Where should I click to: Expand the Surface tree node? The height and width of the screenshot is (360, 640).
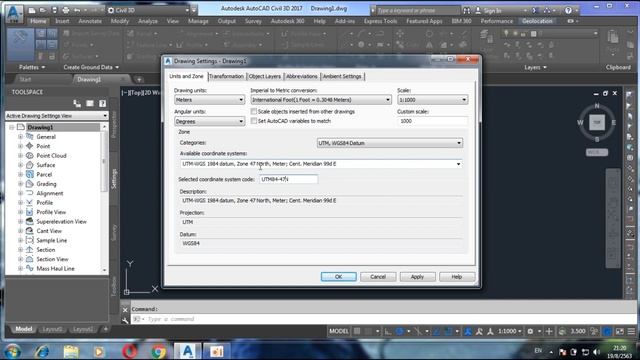[20, 165]
